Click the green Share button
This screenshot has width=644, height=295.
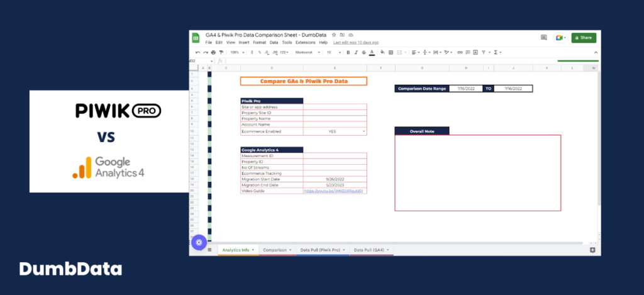(584, 37)
